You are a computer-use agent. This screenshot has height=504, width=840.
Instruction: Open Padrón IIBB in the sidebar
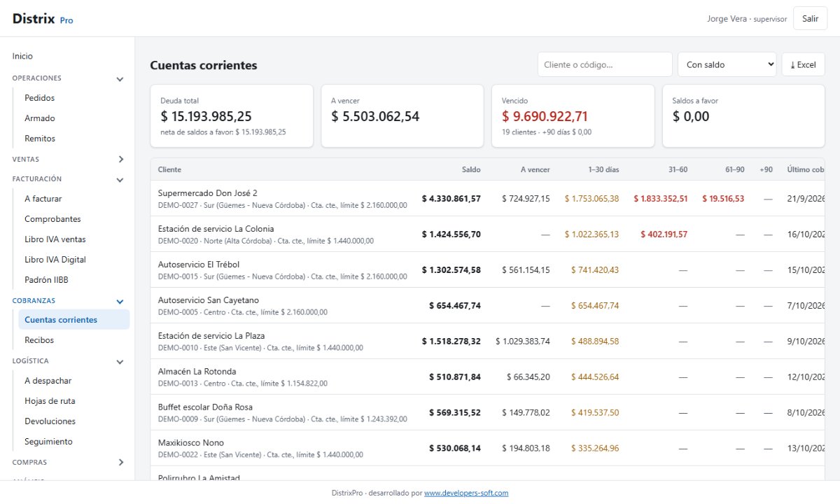click(73, 280)
